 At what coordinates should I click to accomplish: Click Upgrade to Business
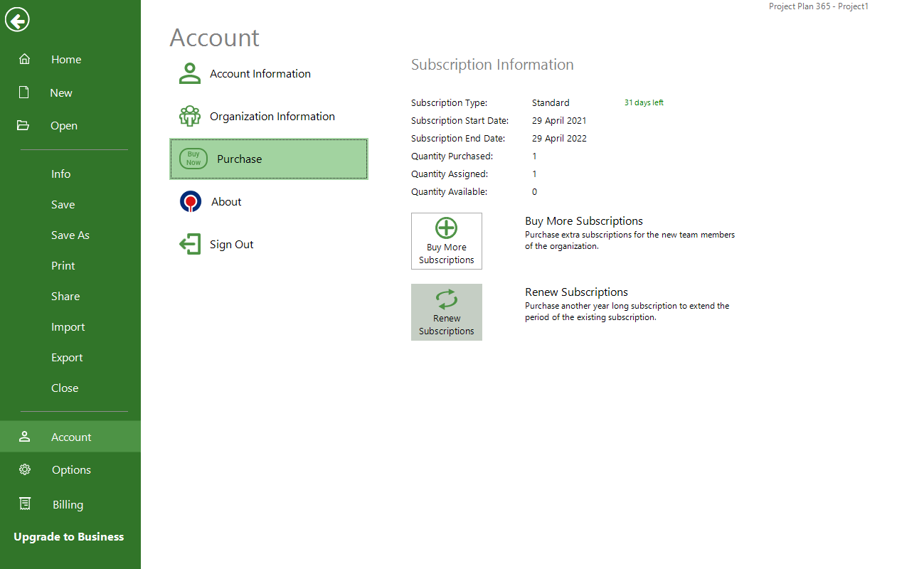pyautogui.click(x=68, y=536)
